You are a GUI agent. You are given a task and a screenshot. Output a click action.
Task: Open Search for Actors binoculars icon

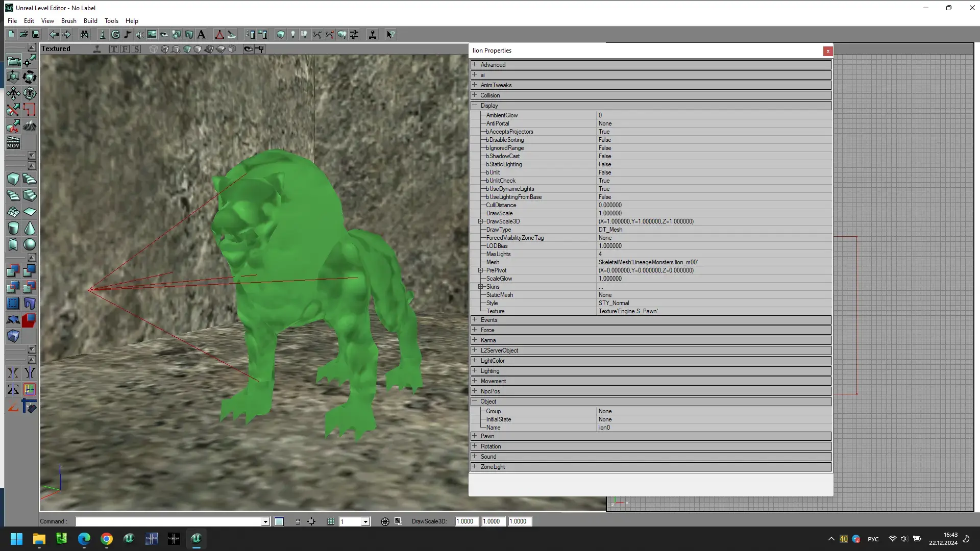pyautogui.click(x=84, y=34)
